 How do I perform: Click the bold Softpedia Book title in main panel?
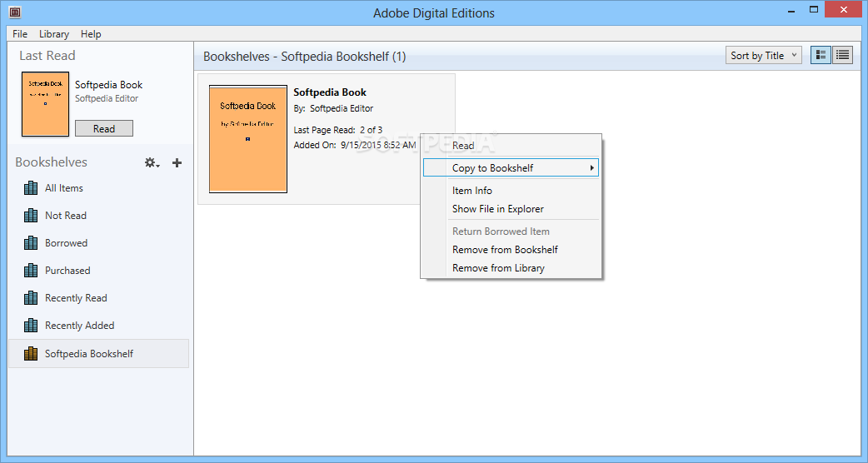330,92
